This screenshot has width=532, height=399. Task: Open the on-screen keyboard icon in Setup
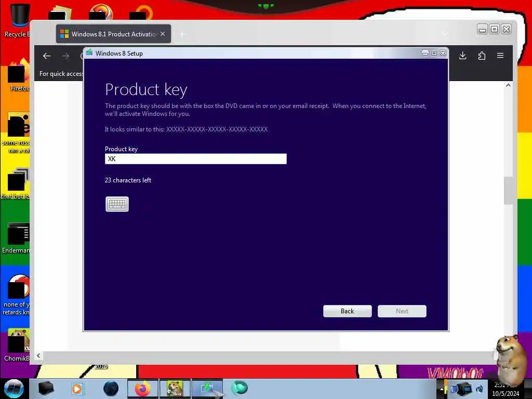click(117, 204)
